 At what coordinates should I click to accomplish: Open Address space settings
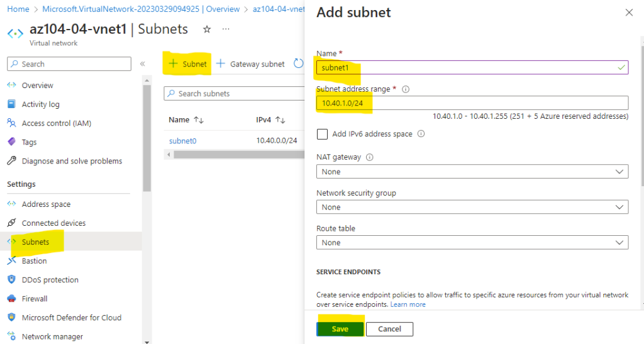[x=46, y=204]
